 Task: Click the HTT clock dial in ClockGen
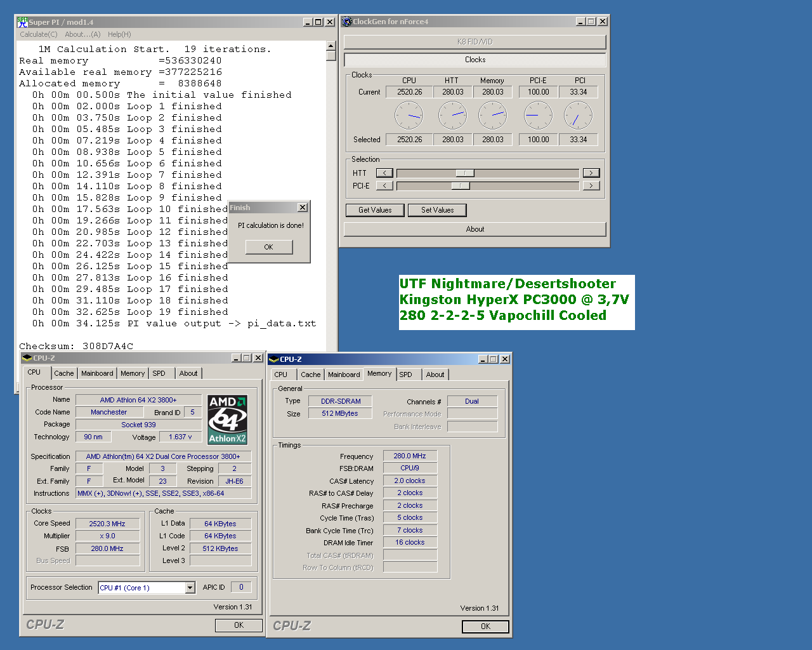point(453,116)
